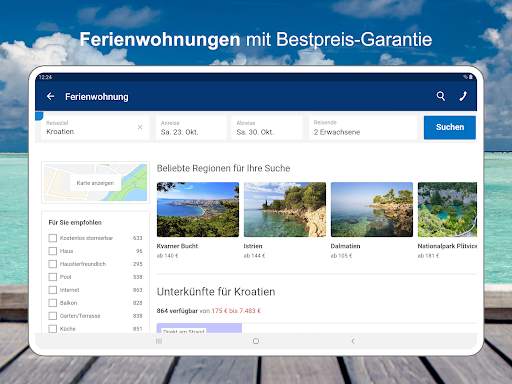Click the "Ferienwohnung" header title

pyautogui.click(x=97, y=97)
